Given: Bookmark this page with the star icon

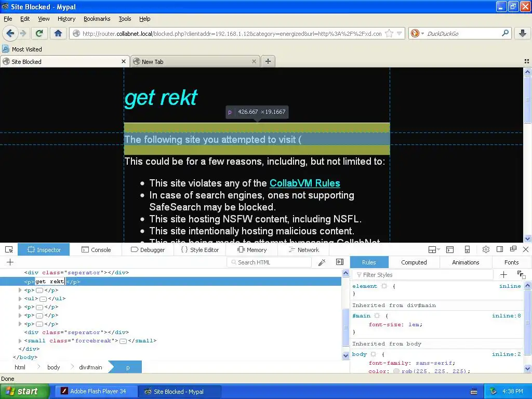Looking at the screenshot, I should click(389, 33).
